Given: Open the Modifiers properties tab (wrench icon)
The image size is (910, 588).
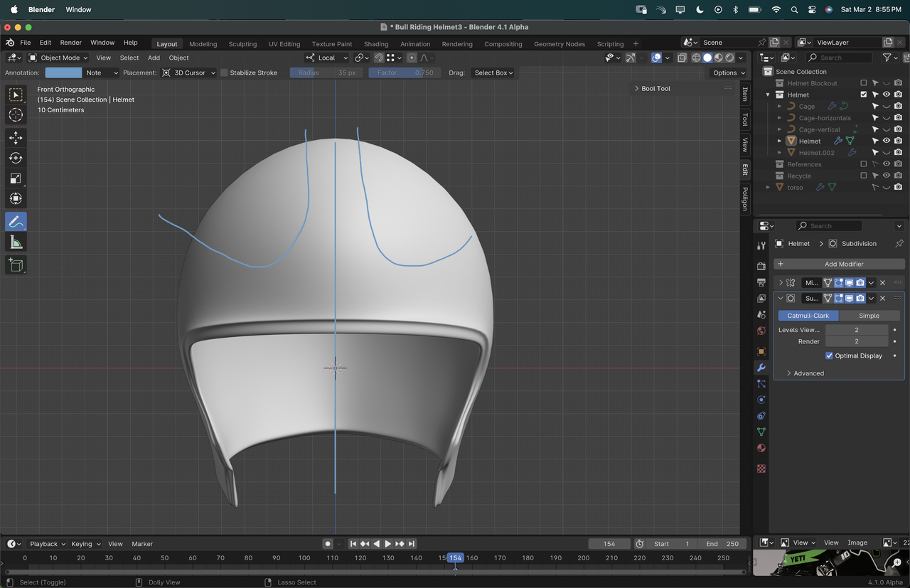Looking at the screenshot, I should click(761, 368).
